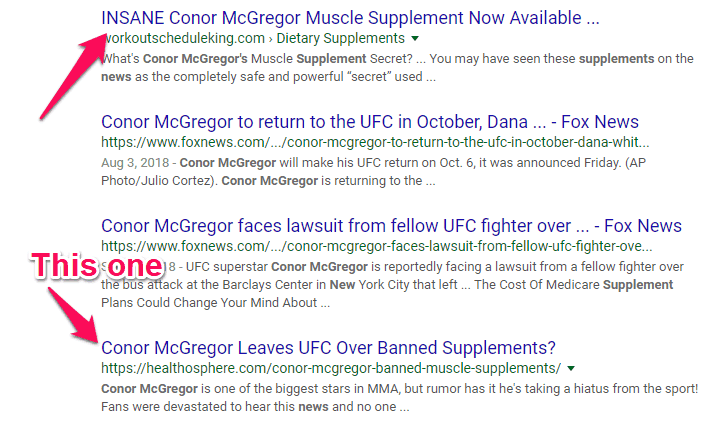Click the 'This one' pink label

(x=97, y=265)
